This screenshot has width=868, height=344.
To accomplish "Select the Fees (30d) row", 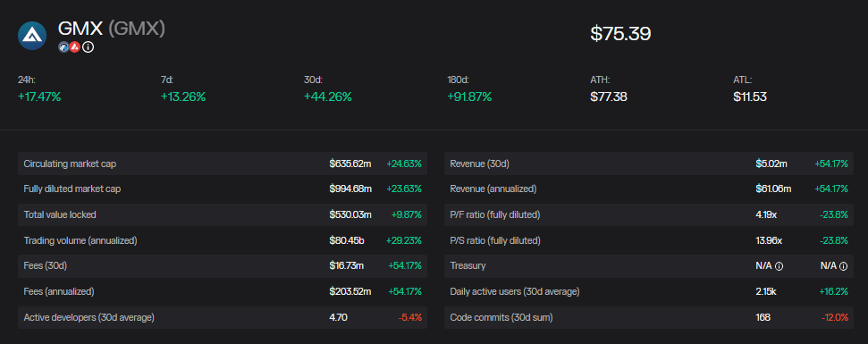I will click(x=223, y=266).
